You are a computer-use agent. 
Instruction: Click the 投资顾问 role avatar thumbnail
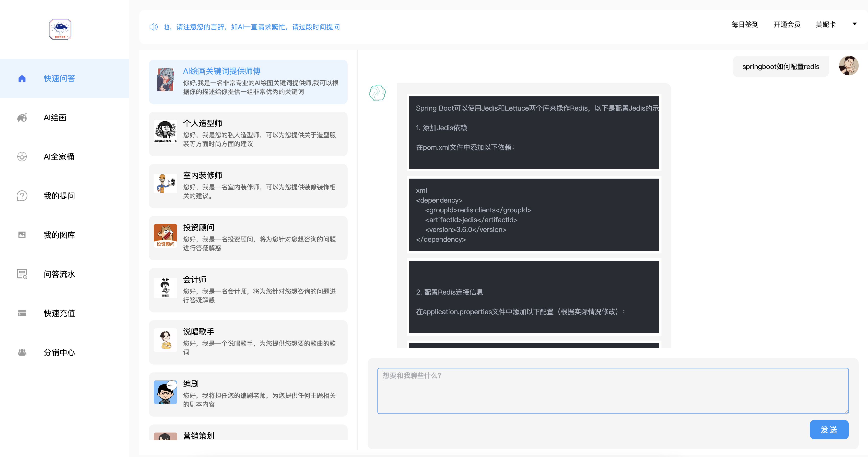[x=165, y=235]
